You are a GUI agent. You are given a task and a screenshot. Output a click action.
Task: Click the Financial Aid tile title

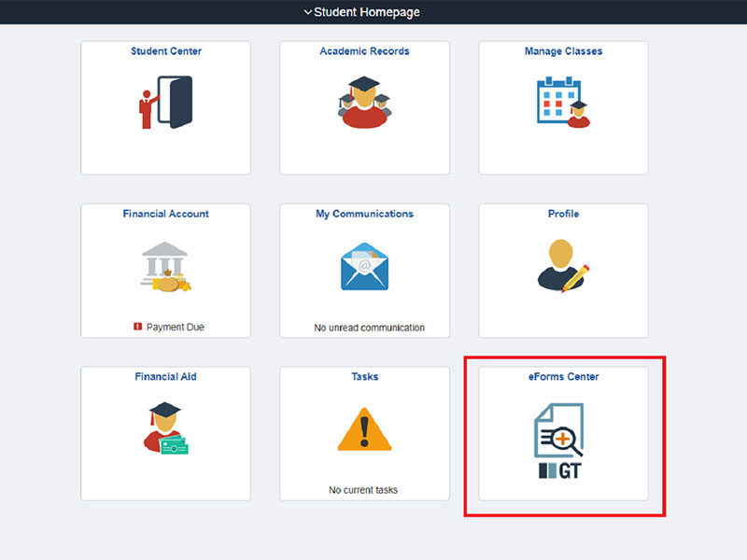coord(165,376)
